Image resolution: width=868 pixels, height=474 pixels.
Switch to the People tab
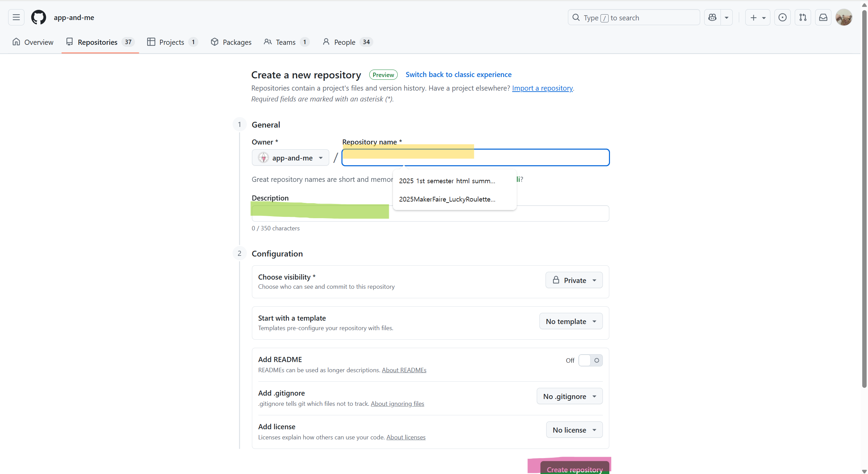(x=344, y=42)
